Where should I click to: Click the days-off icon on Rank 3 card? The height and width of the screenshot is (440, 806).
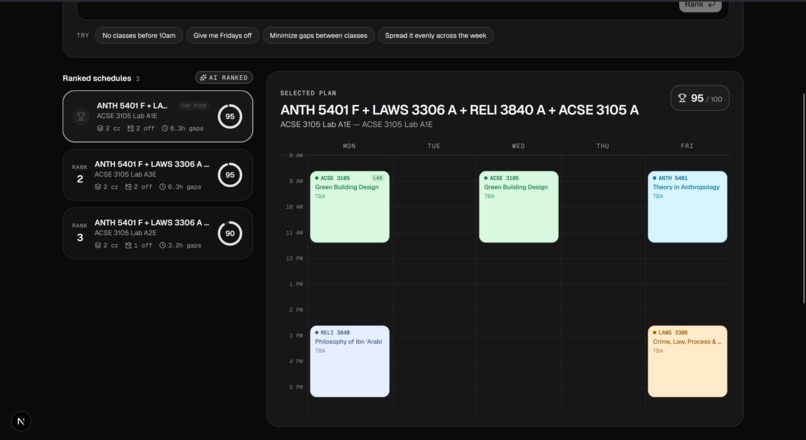pyautogui.click(x=129, y=245)
